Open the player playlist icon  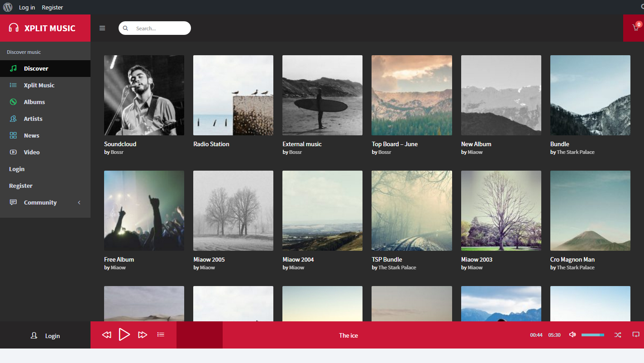pyautogui.click(x=161, y=334)
